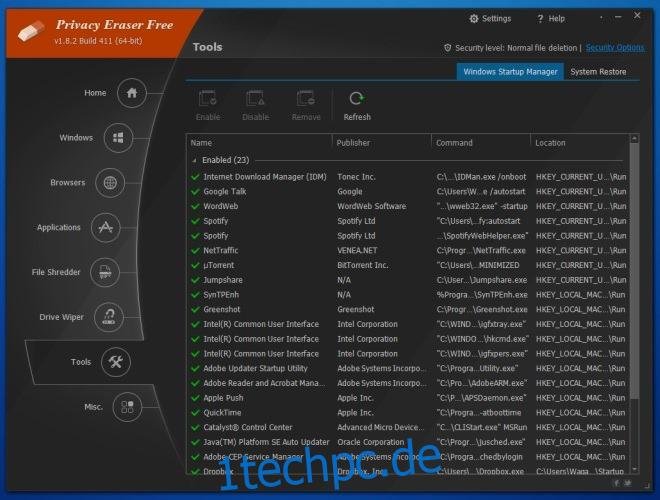Click the BitTorrent Inc. publisher cell

tap(362, 265)
